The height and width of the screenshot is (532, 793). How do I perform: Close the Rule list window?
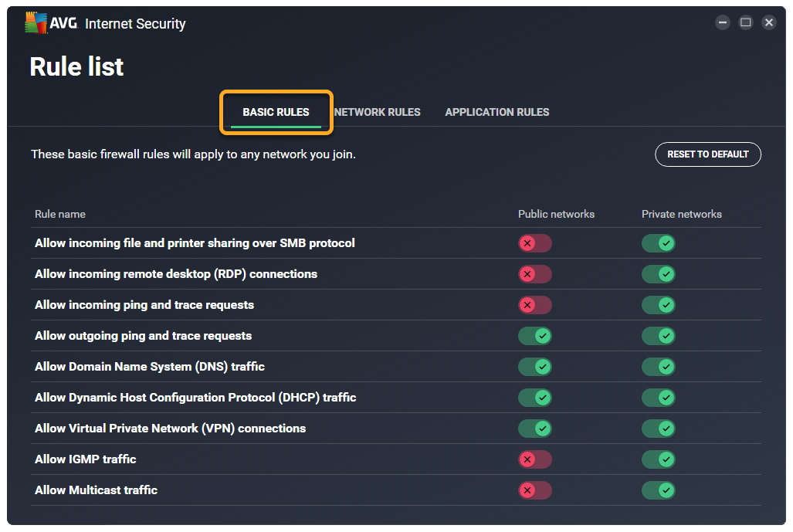[x=769, y=22]
